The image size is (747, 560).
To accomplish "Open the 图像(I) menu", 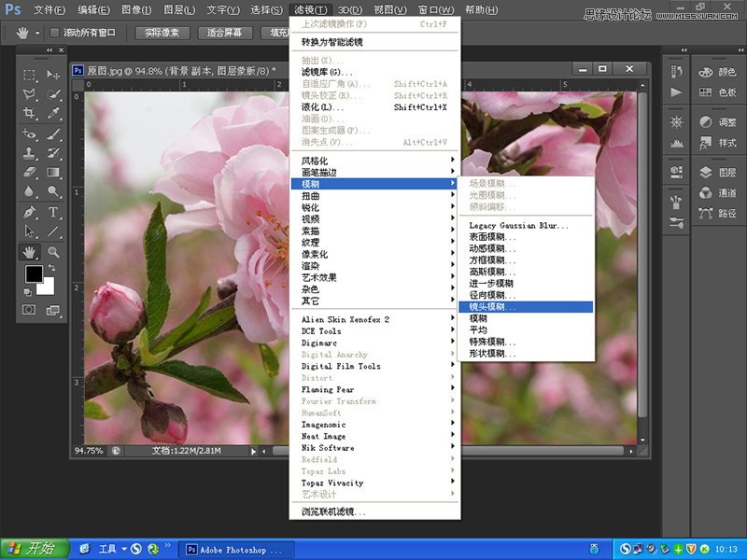I will [x=136, y=9].
